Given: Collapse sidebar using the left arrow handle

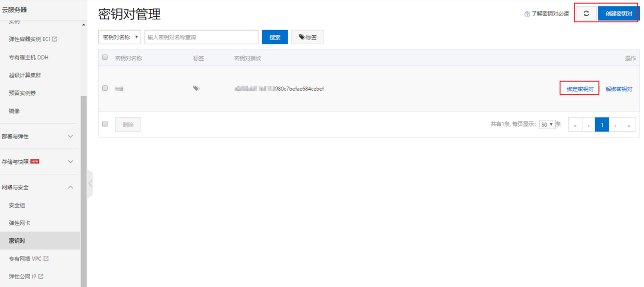Looking at the screenshot, I should coord(90,183).
